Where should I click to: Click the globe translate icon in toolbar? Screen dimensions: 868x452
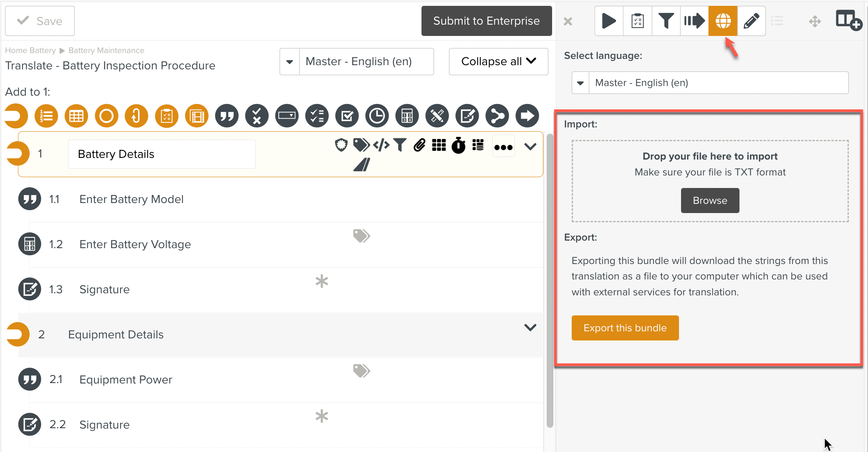723,21
